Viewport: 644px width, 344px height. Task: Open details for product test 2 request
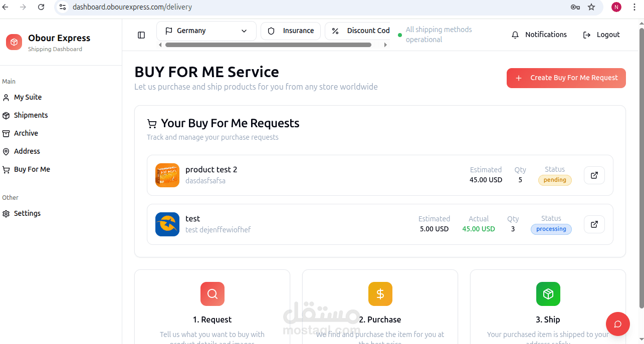(x=593, y=175)
